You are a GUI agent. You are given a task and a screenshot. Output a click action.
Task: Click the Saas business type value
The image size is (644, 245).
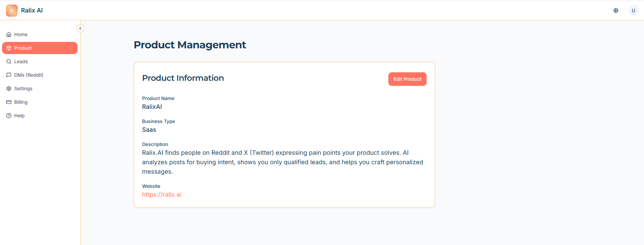pos(149,130)
